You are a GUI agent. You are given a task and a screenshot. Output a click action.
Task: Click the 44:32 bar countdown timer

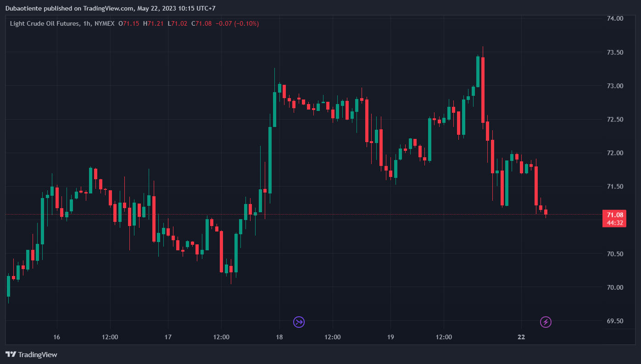pyautogui.click(x=614, y=223)
